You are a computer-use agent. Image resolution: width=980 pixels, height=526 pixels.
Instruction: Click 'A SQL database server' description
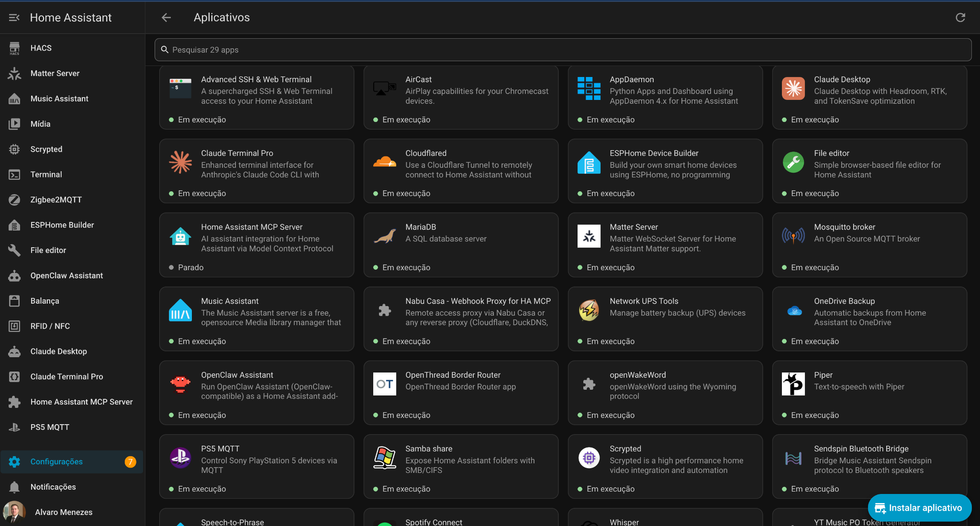(446, 239)
